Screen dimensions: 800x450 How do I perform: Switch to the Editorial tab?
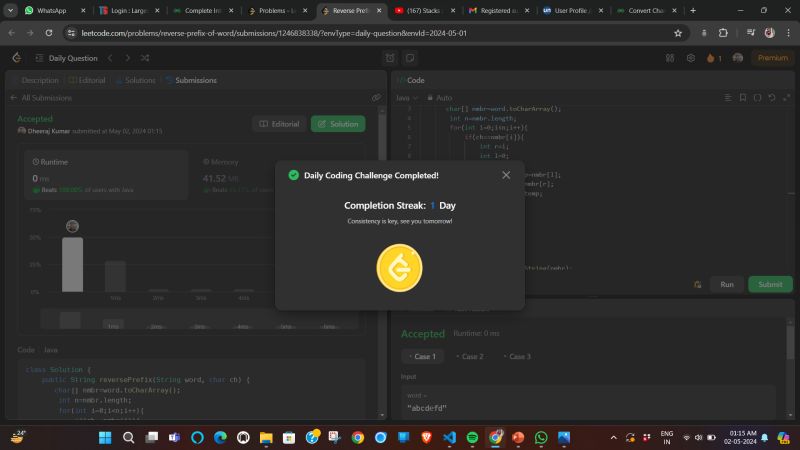click(87, 80)
